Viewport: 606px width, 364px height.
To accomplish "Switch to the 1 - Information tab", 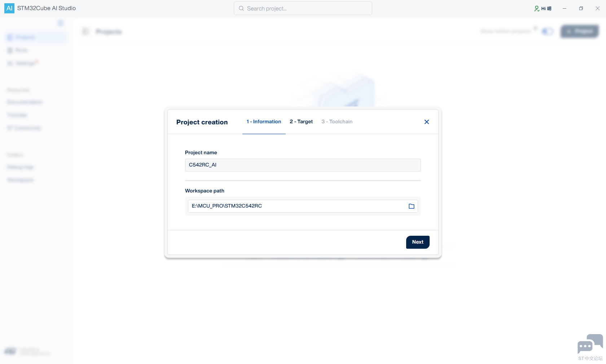I will (x=264, y=122).
